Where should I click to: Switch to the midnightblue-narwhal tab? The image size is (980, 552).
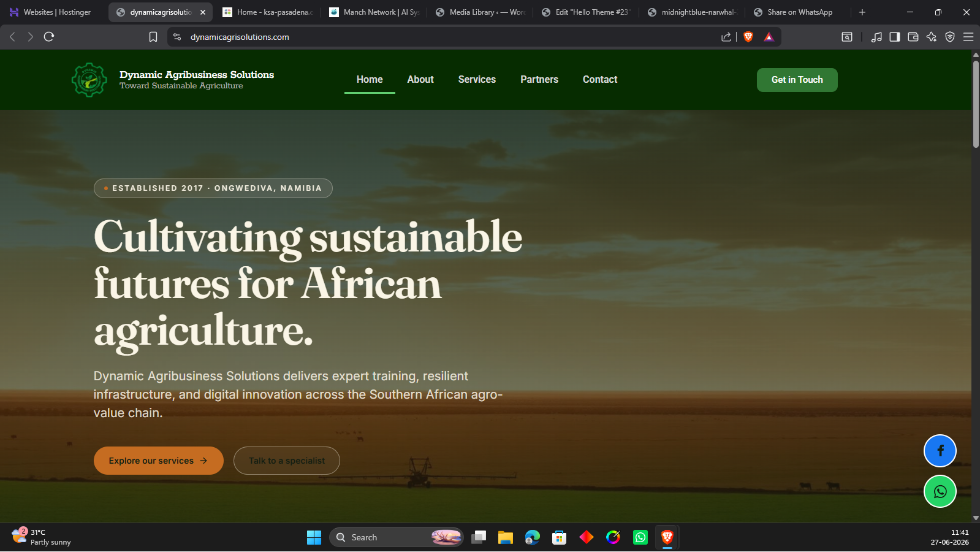tap(693, 12)
